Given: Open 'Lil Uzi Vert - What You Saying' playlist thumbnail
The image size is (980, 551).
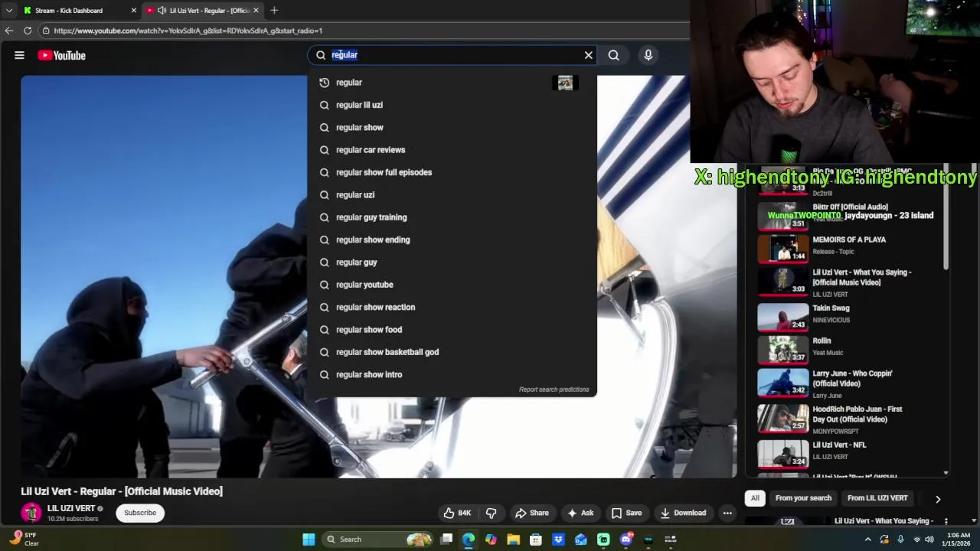Looking at the screenshot, I should pos(782,282).
